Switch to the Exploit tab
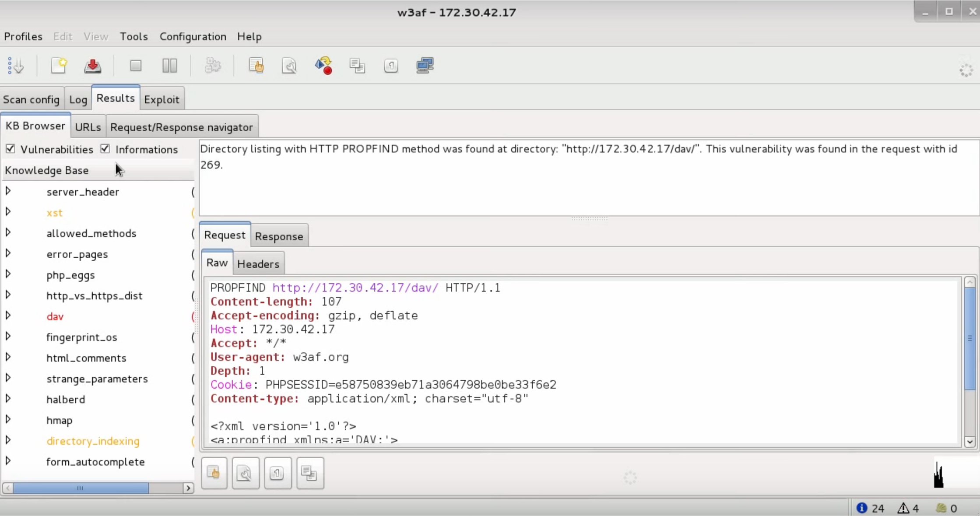Viewport: 980px width, 516px height. [x=162, y=99]
